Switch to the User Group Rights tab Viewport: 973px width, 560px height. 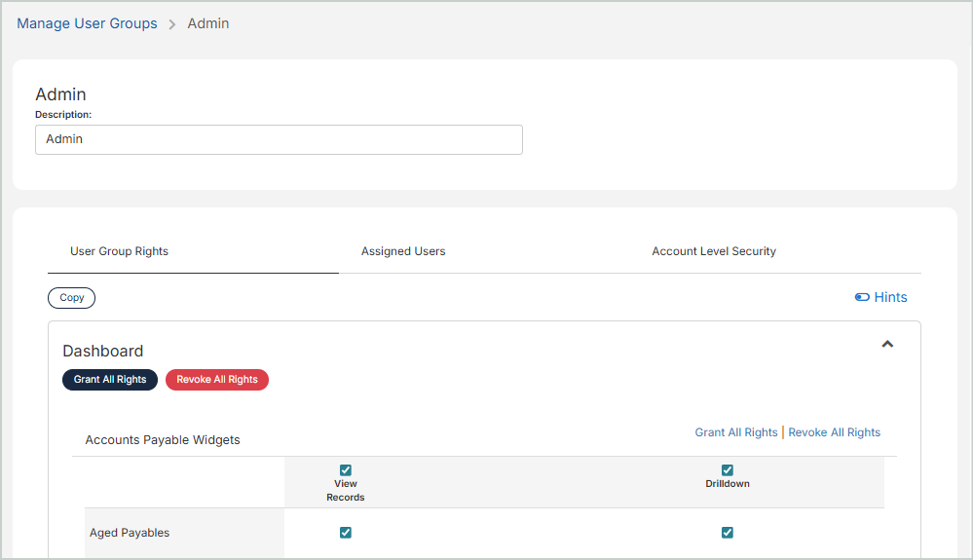click(119, 251)
